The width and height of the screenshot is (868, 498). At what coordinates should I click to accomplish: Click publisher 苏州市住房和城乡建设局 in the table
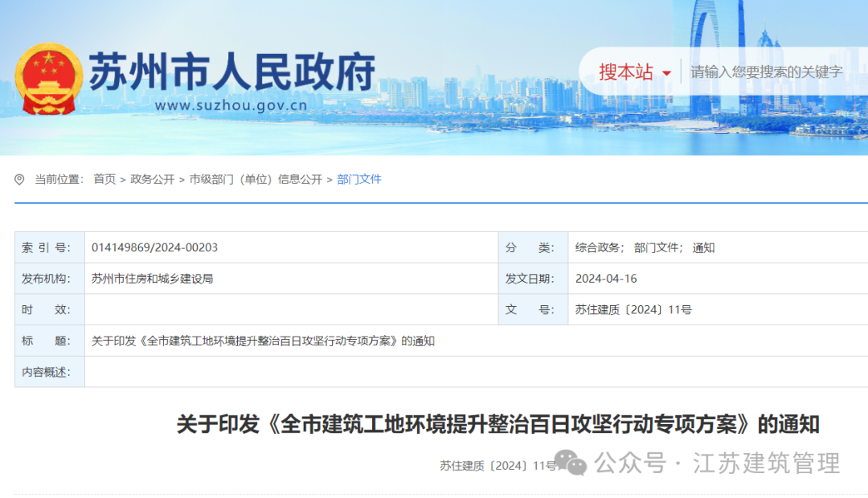[152, 279]
